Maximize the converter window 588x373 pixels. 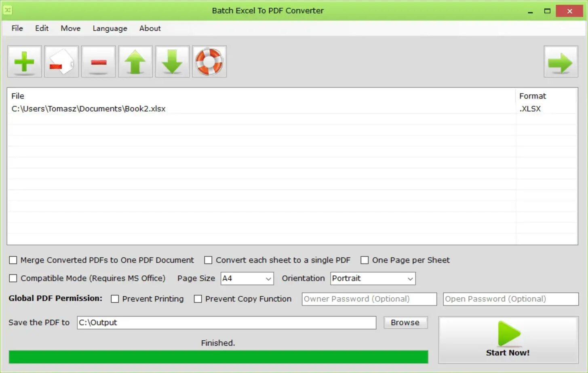click(547, 11)
